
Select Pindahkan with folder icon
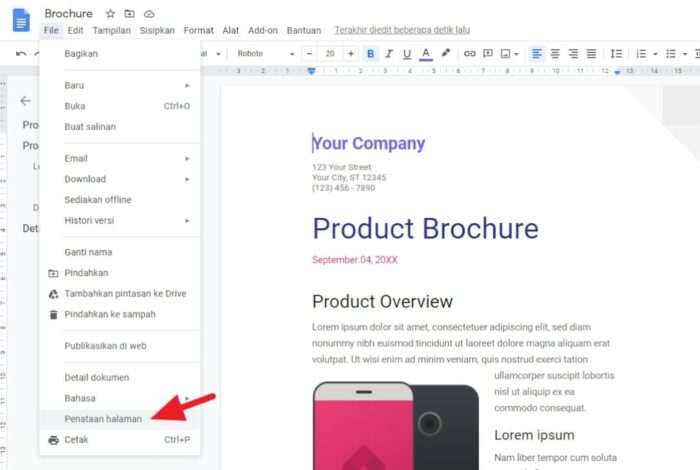(x=120, y=273)
